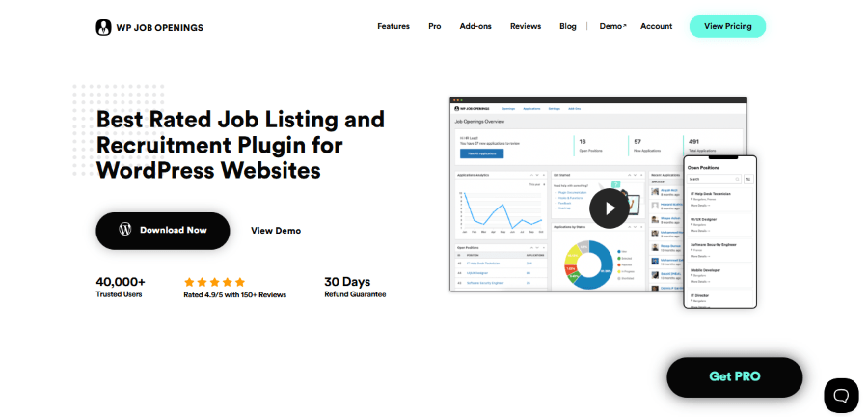The height and width of the screenshot is (417, 868).
Task: Click 'IT Help Desk Technician' in phone mockup
Action: [x=710, y=194]
